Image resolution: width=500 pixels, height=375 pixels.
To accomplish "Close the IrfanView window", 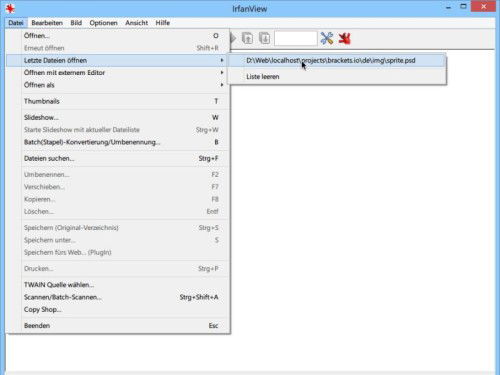I will pos(483,7).
